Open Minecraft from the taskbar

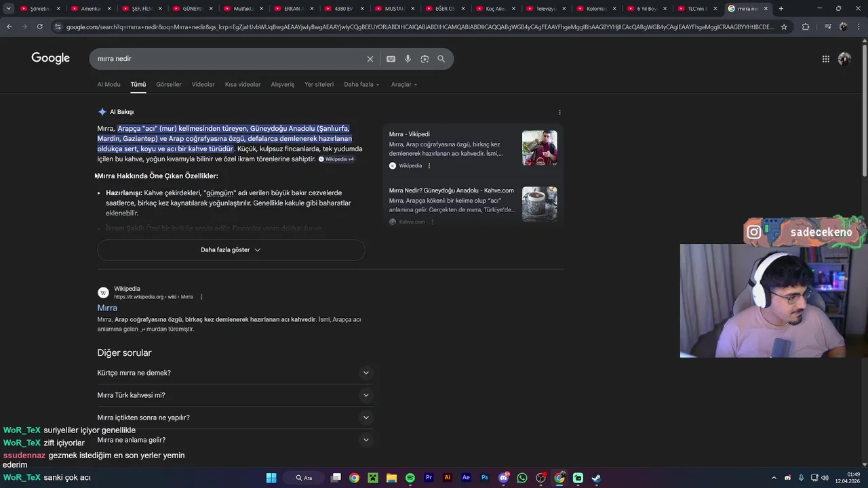coord(373,478)
